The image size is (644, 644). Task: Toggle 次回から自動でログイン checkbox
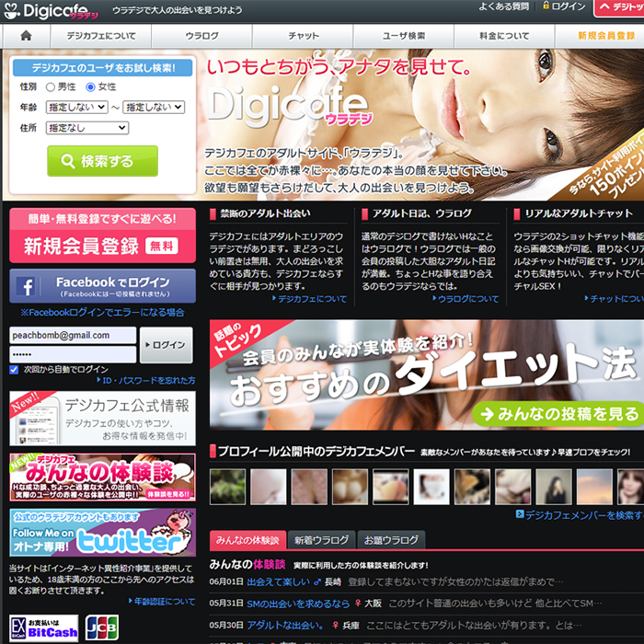click(x=14, y=370)
